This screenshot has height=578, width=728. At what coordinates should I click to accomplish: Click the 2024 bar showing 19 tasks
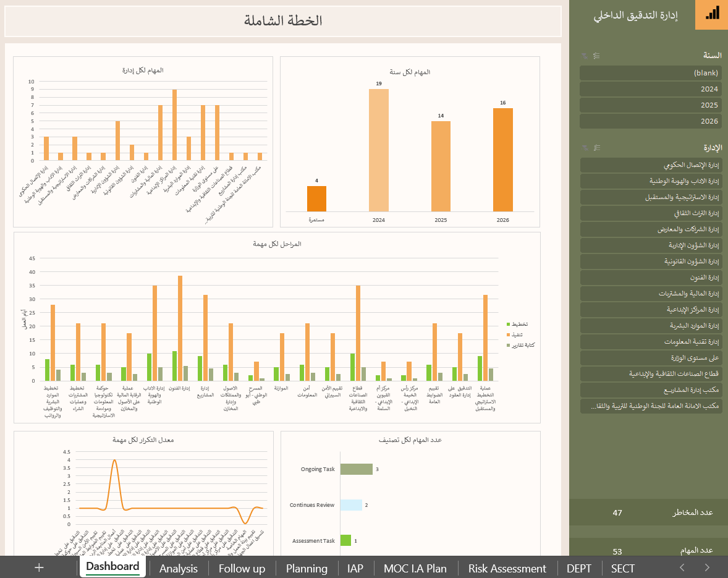(x=379, y=150)
